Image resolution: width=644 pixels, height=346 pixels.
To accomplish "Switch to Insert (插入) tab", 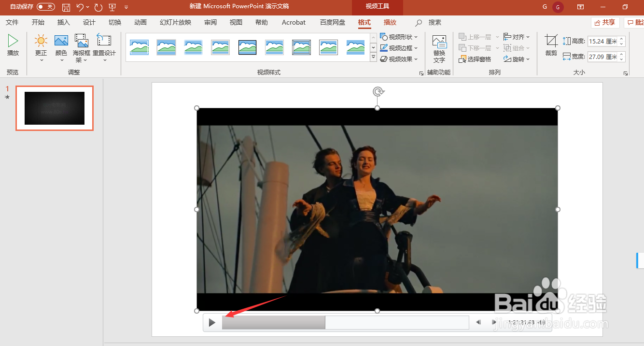I will tap(64, 22).
